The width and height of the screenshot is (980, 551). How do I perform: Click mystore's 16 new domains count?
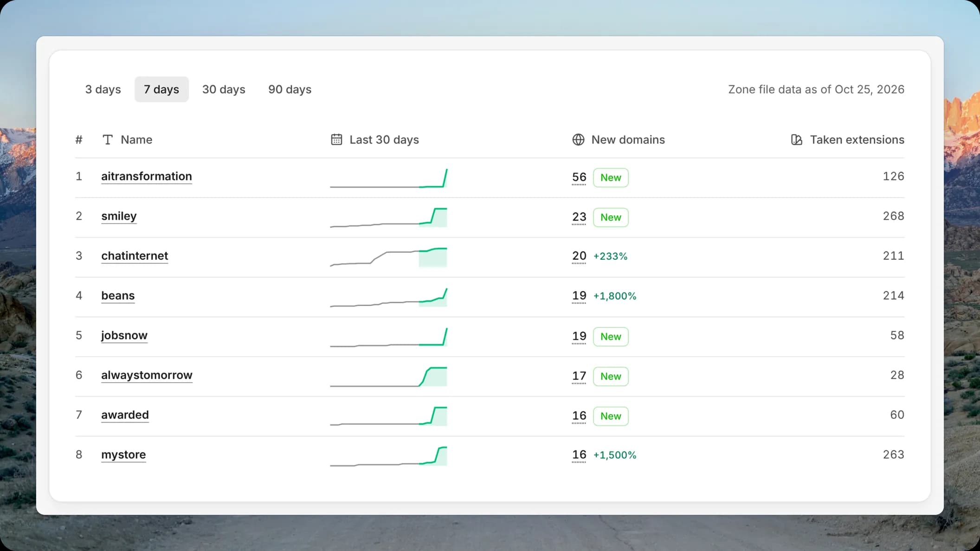(x=579, y=455)
